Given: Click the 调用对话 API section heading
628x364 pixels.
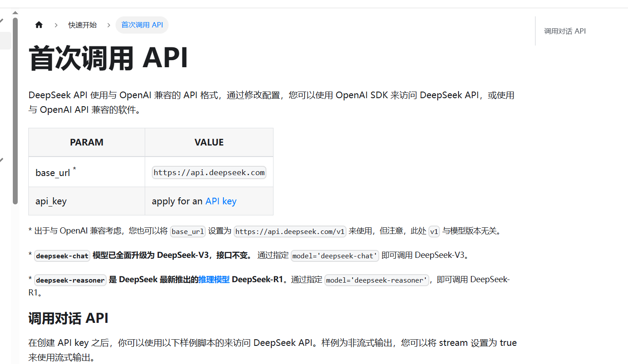Looking at the screenshot, I should pos(68,318).
